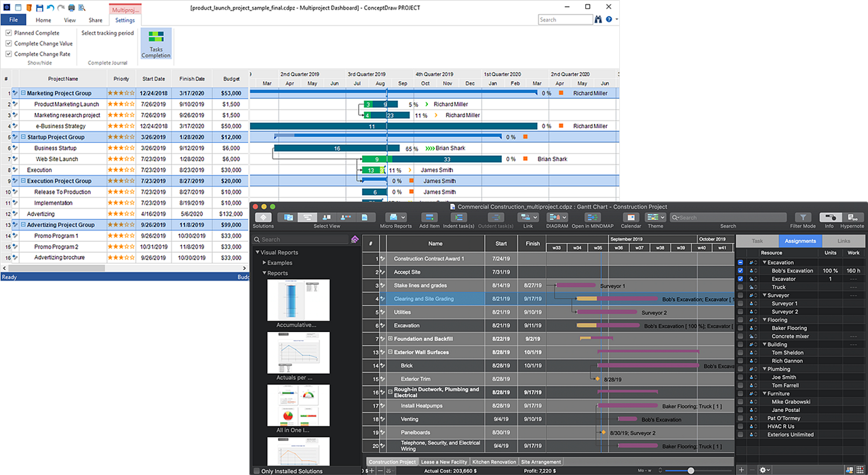Check the Truck assignment checkbox

pyautogui.click(x=741, y=287)
